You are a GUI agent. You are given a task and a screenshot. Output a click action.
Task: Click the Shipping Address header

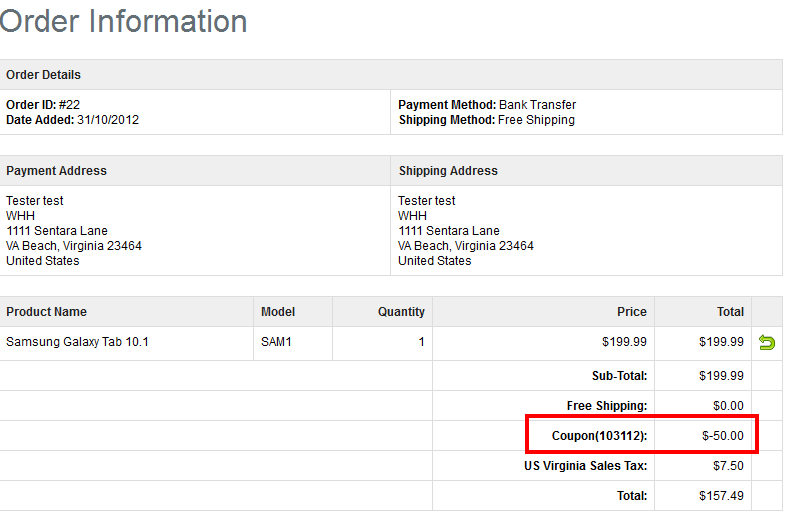click(x=448, y=171)
